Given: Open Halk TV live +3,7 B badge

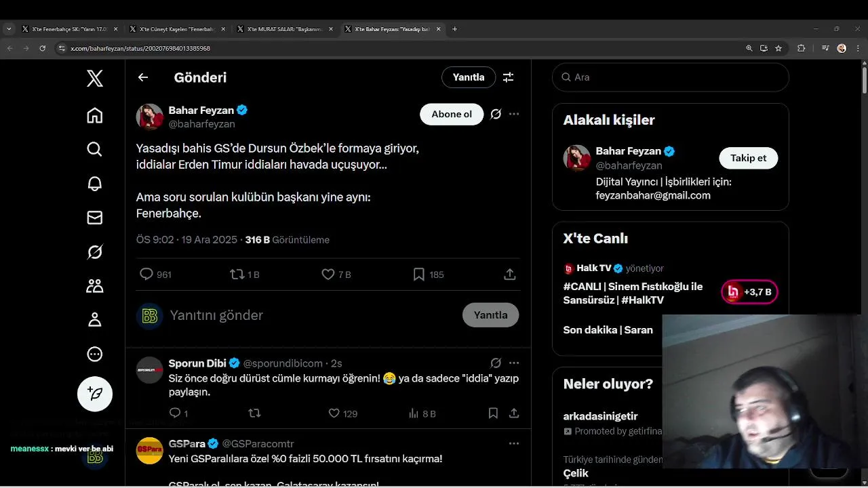Looking at the screenshot, I should 749,292.
